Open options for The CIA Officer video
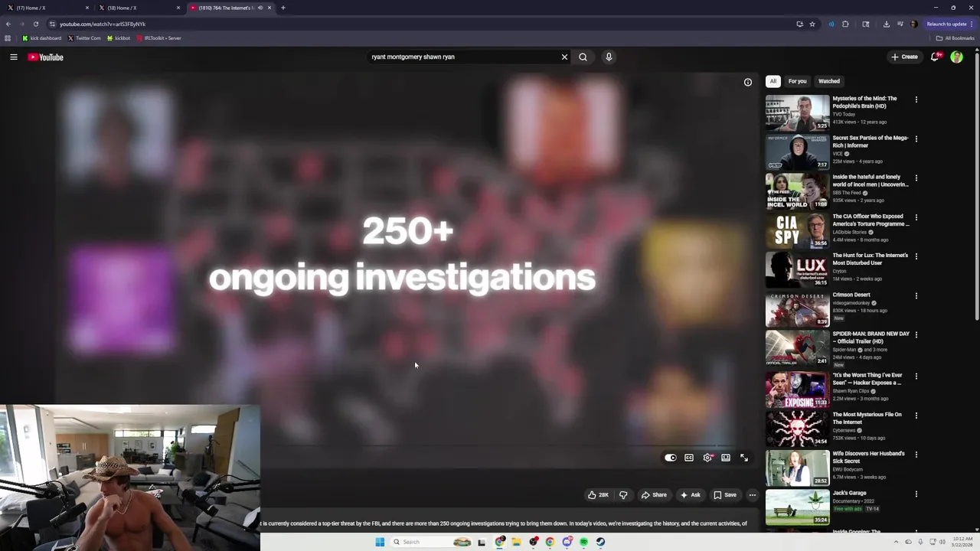 click(916, 217)
